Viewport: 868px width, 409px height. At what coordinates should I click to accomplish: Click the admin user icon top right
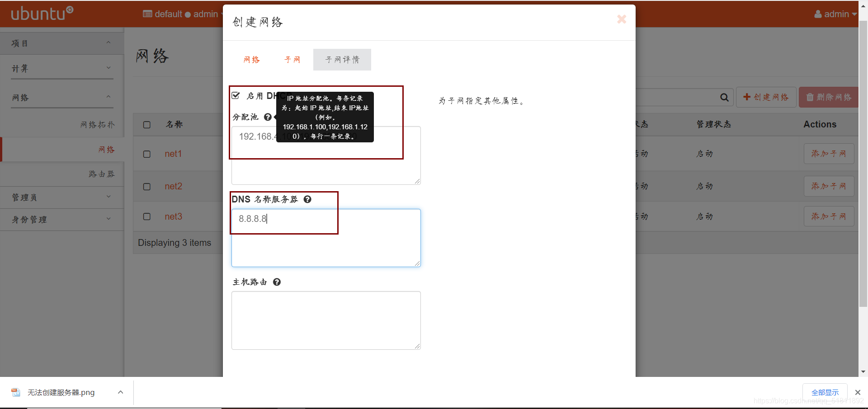click(x=818, y=14)
